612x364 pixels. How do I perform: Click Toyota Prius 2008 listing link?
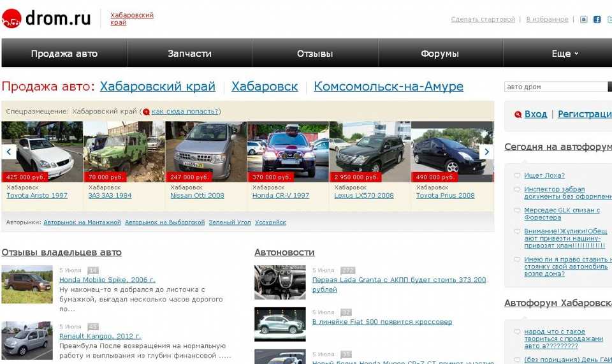click(446, 196)
